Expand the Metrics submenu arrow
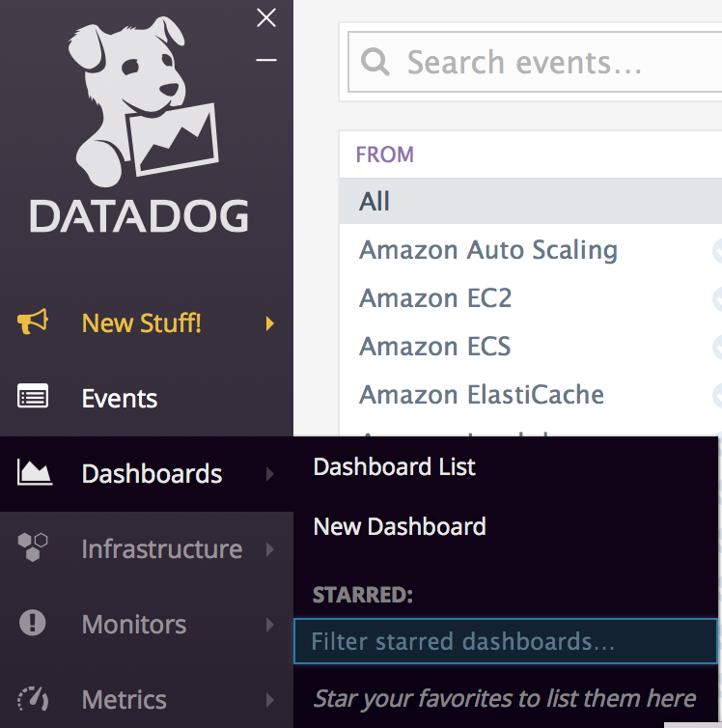This screenshot has width=722, height=728. tap(270, 700)
